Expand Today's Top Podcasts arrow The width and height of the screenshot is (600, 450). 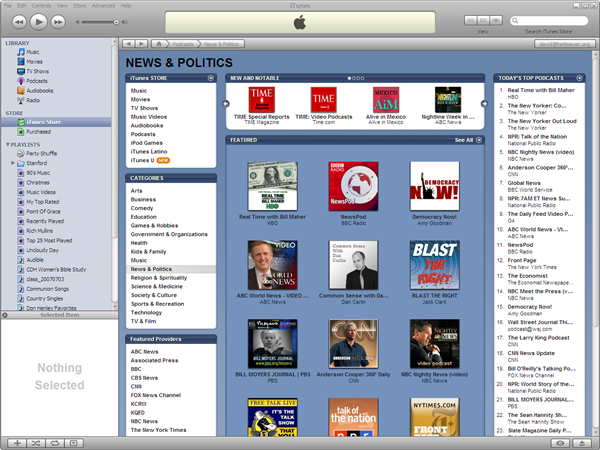tap(579, 78)
